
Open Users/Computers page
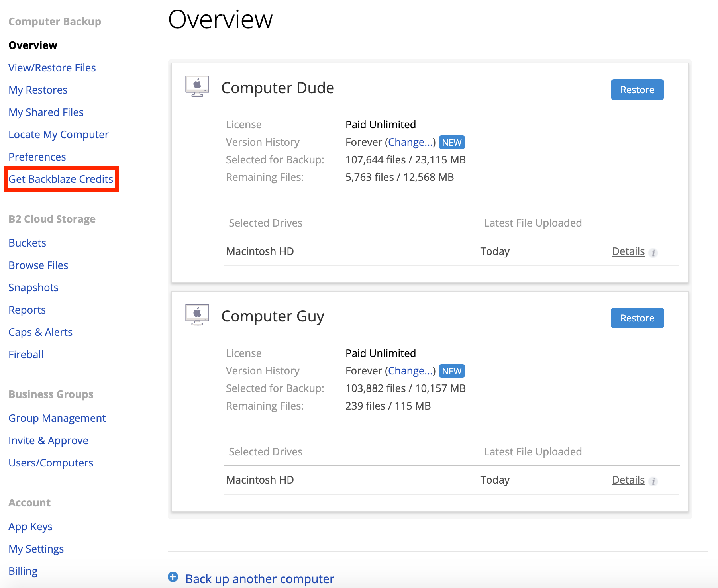point(51,463)
